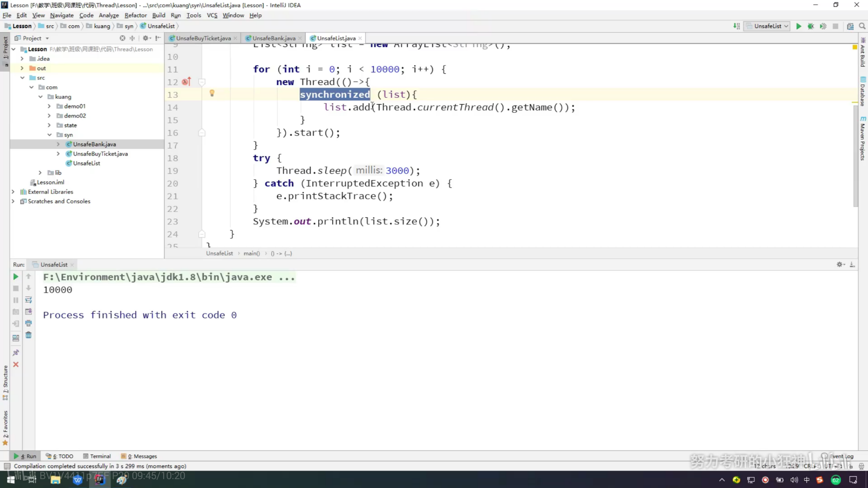
Task: Click the Stop process icon
Action: pyautogui.click(x=16, y=288)
